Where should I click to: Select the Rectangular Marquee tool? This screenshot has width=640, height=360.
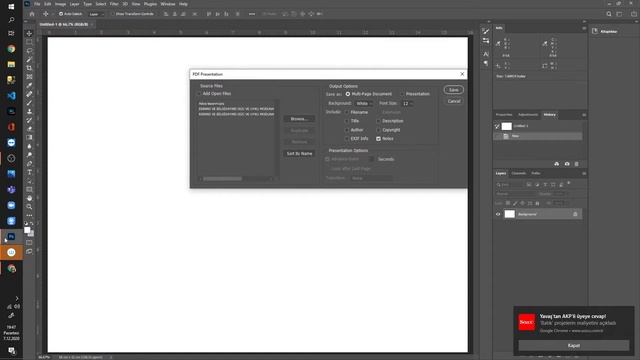point(29,42)
